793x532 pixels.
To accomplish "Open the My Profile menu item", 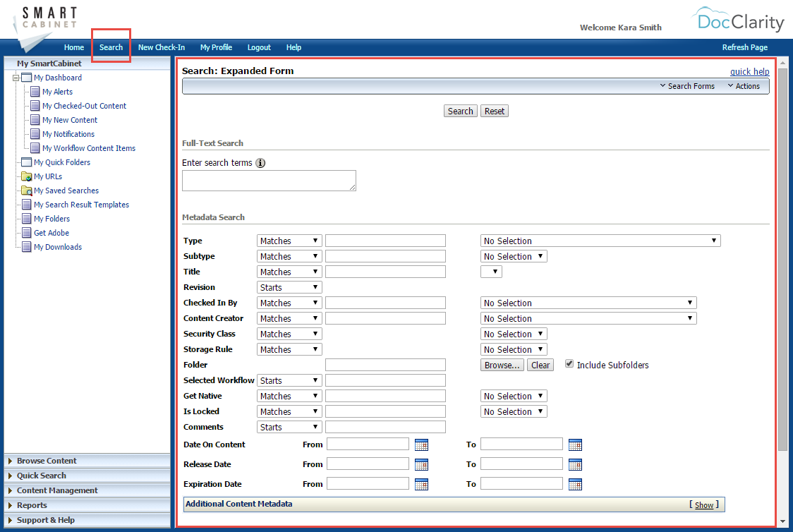I will coord(216,47).
